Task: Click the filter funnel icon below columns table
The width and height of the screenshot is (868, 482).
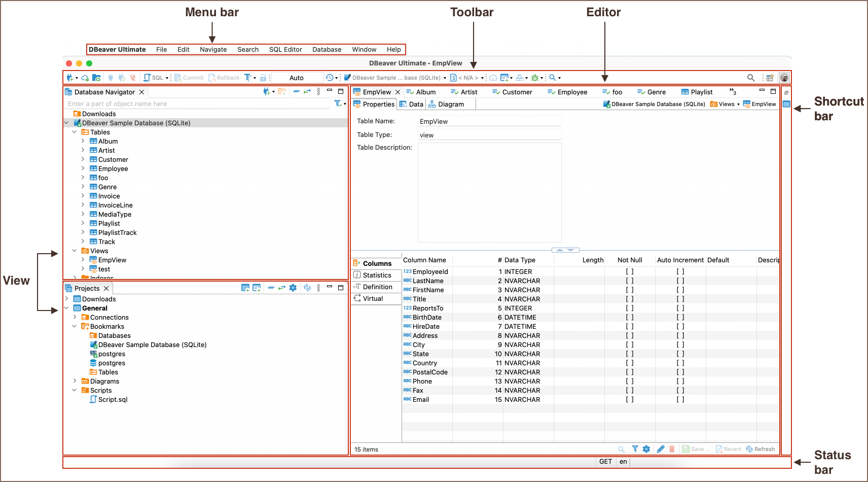Action: [635, 449]
